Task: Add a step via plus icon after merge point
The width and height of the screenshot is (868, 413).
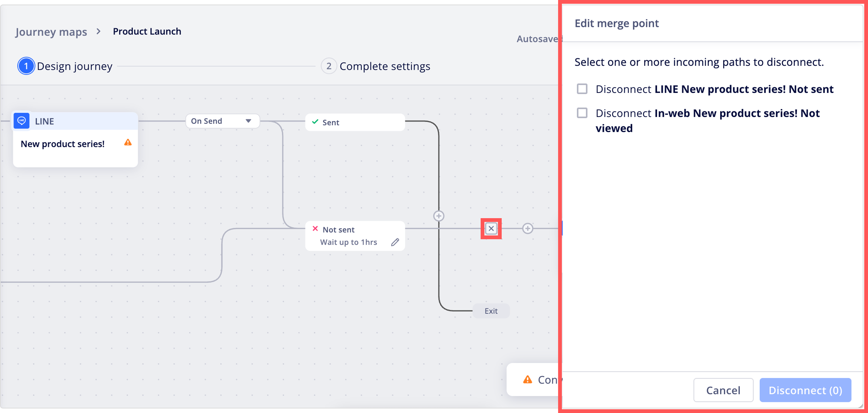Action: pos(528,228)
